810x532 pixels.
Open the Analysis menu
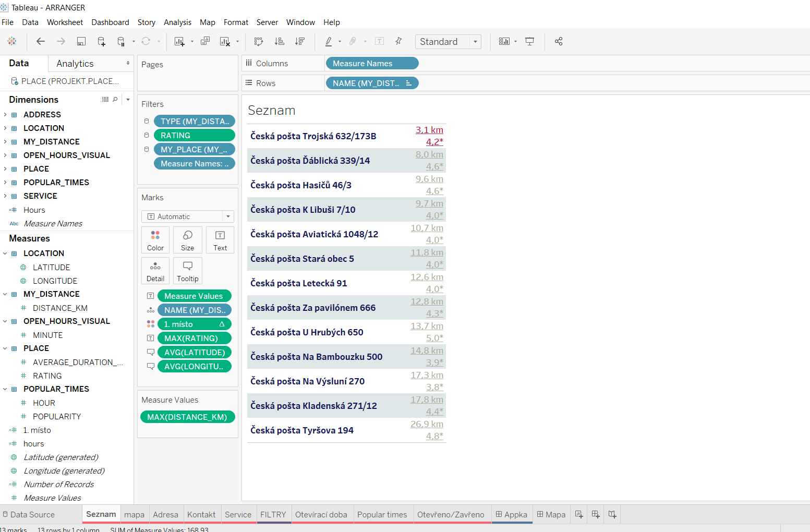point(177,22)
